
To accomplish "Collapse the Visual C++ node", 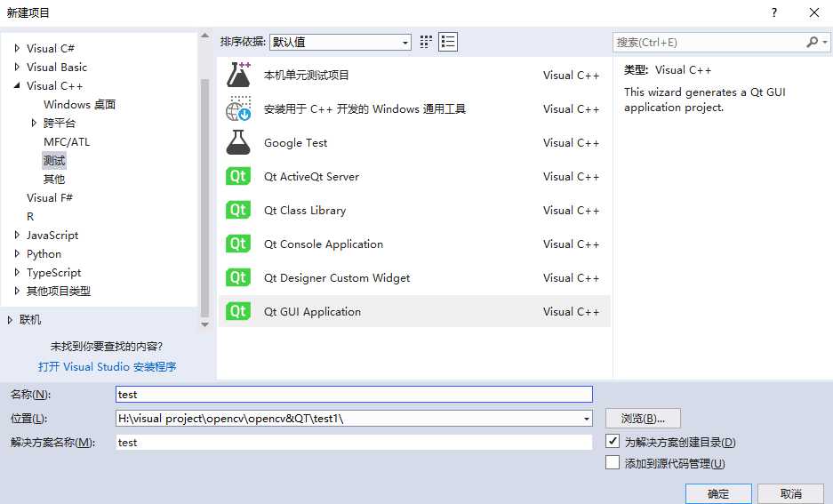I will coord(17,85).
